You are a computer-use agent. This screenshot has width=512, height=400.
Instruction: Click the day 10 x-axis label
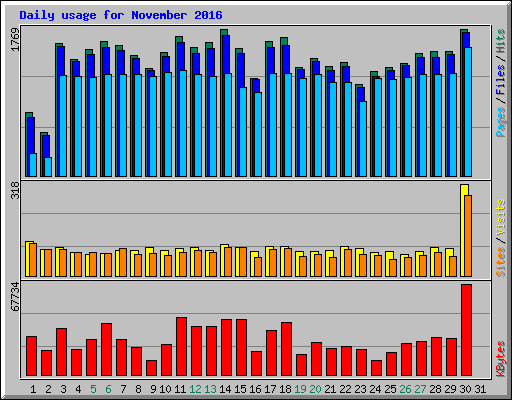click(165, 389)
